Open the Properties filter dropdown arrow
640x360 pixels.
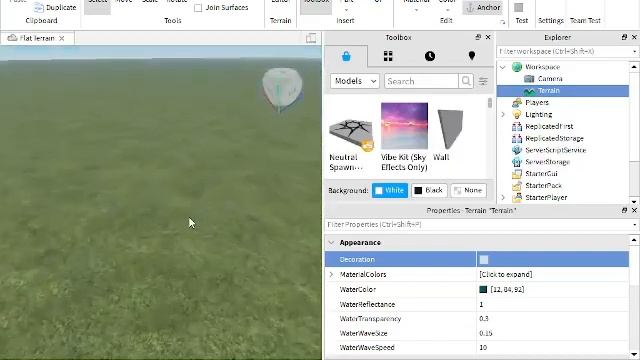pos(634,224)
